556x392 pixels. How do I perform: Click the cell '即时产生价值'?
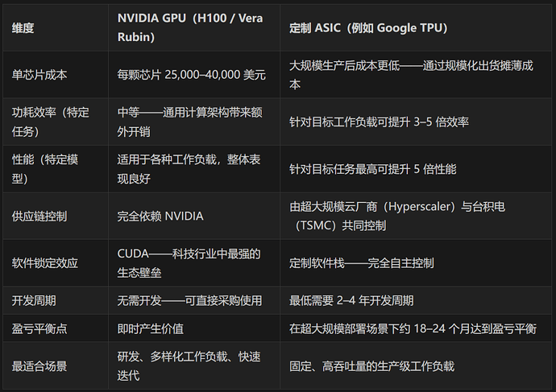click(x=194, y=328)
